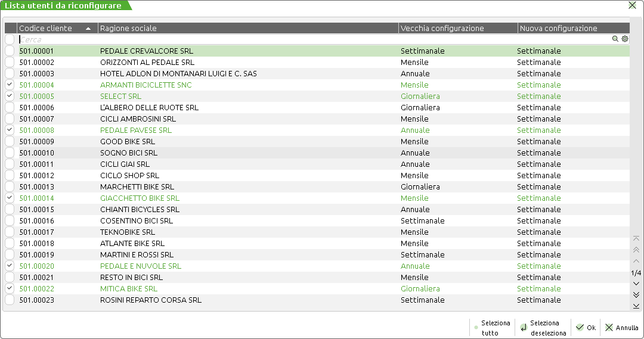
Task: Jump to first page of list
Action: click(x=636, y=238)
